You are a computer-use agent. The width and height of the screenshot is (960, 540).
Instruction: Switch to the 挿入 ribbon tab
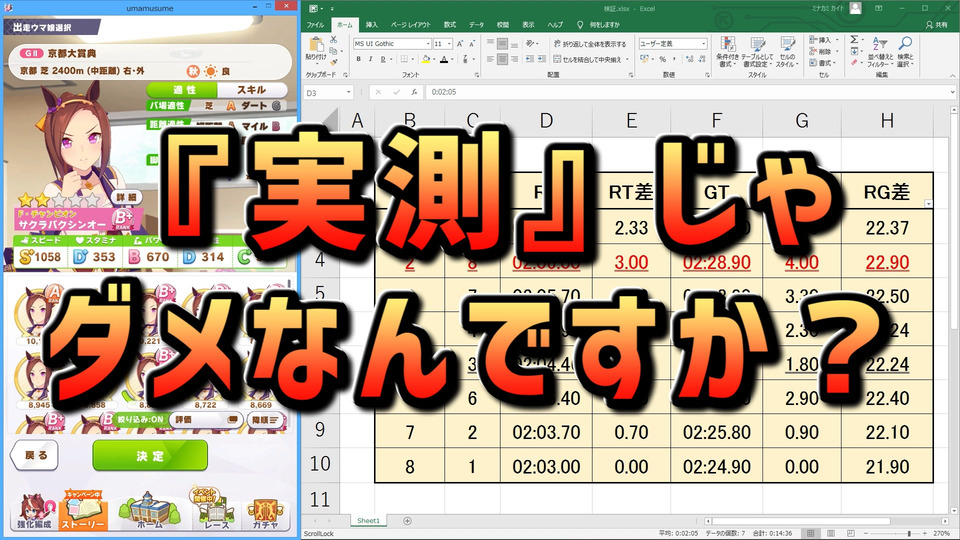click(372, 25)
